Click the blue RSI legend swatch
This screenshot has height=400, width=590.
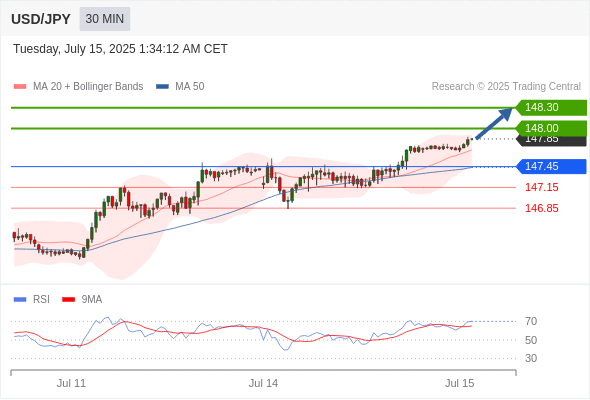pyautogui.click(x=20, y=300)
